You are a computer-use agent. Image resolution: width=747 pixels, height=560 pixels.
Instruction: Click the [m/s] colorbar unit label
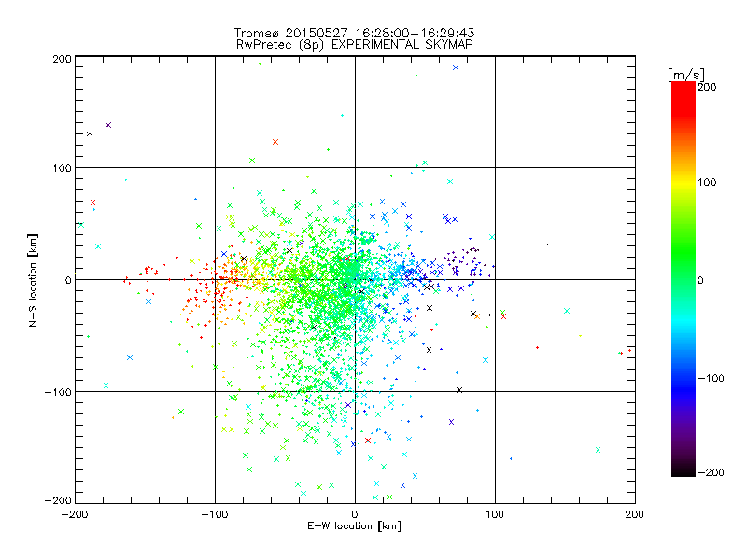click(686, 75)
